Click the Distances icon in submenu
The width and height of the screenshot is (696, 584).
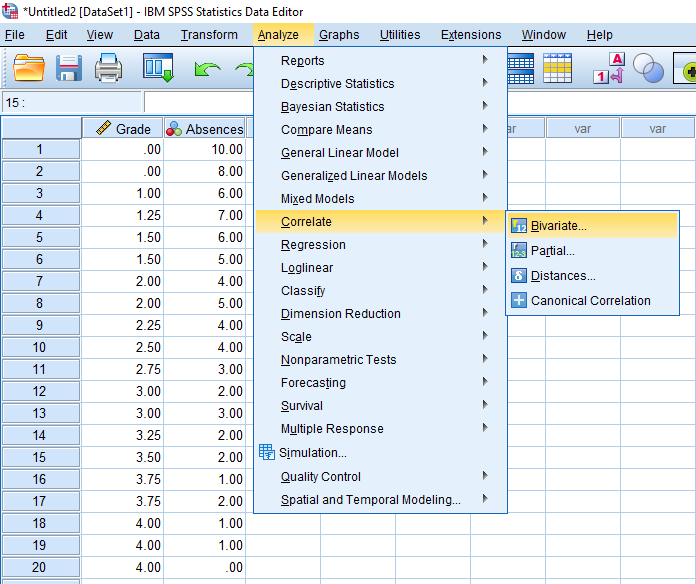point(518,276)
